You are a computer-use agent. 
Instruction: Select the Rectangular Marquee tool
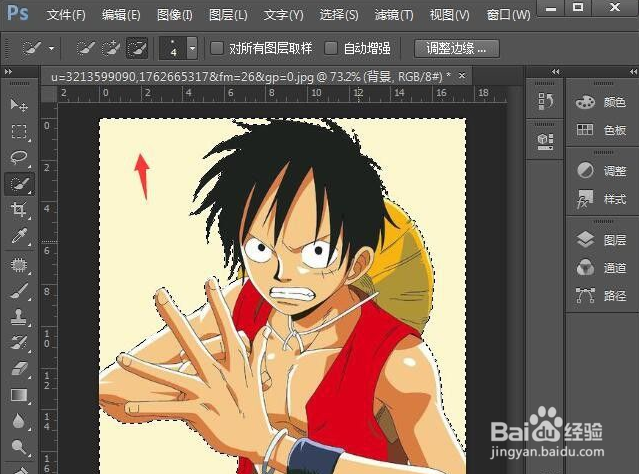coord(19,131)
